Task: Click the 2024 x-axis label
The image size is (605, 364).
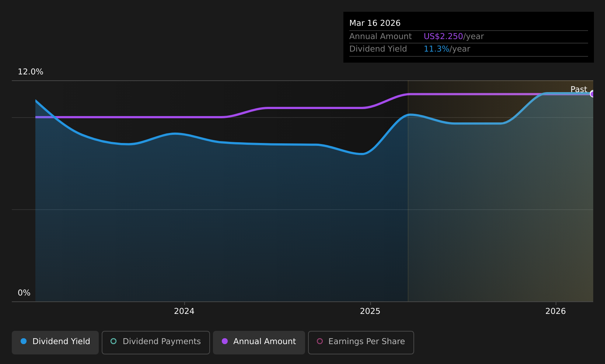Action: pos(184,311)
